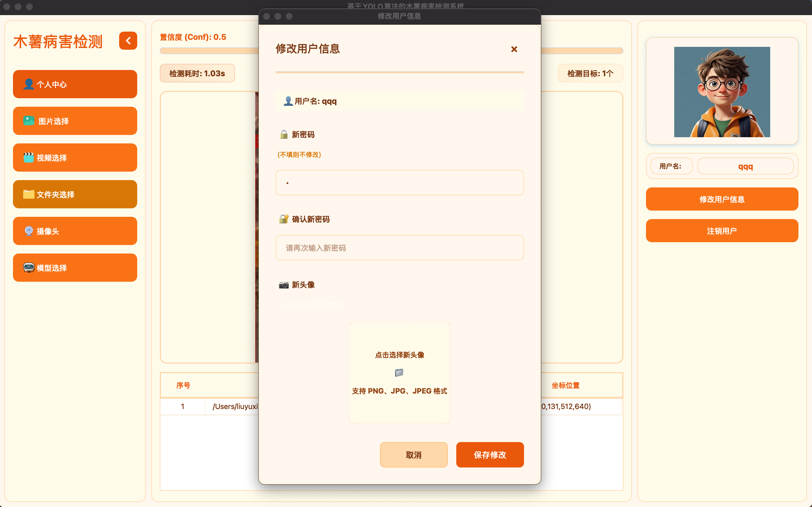Select the 图片选择 image picker icon
The height and width of the screenshot is (507, 812).
coord(29,121)
